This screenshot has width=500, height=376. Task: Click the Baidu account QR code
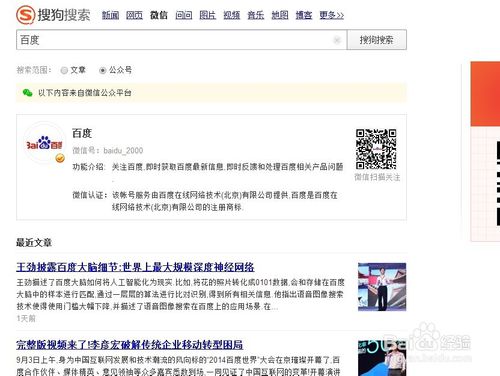[x=376, y=149]
